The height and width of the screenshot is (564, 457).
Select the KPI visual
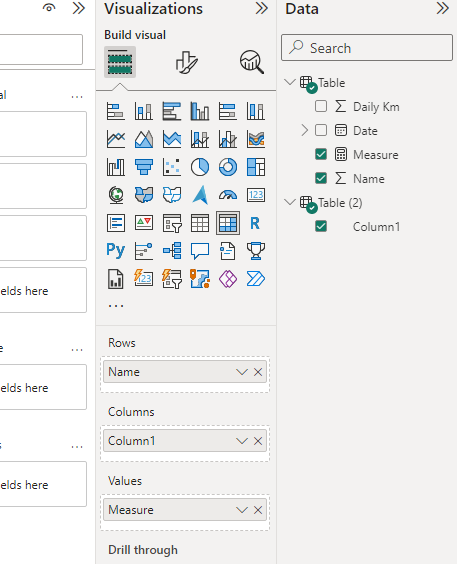pyautogui.click(x=144, y=223)
